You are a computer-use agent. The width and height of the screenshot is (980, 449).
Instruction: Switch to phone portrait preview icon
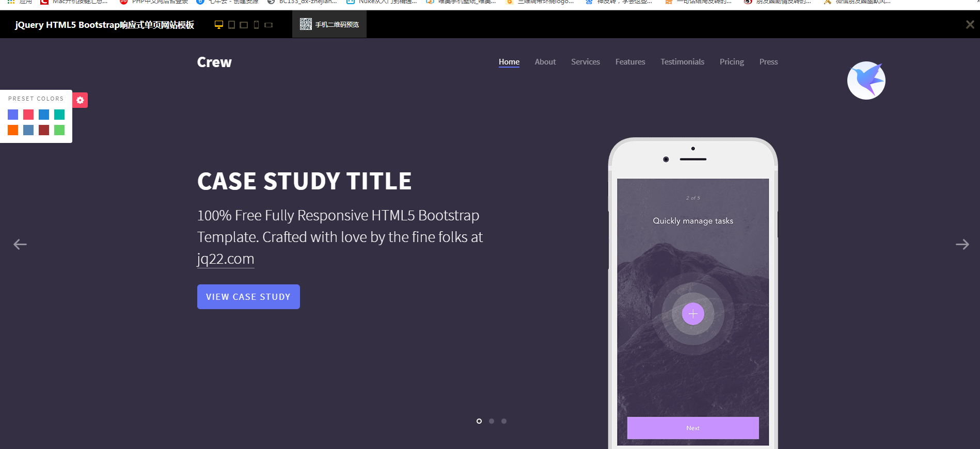click(256, 25)
